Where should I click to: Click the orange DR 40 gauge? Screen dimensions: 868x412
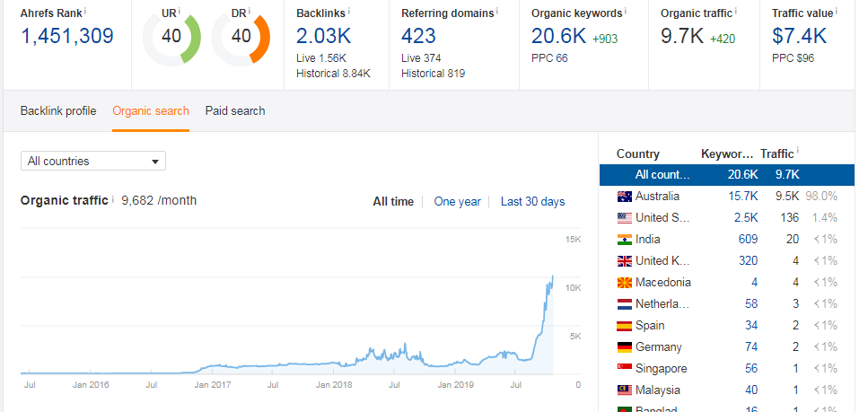241,38
